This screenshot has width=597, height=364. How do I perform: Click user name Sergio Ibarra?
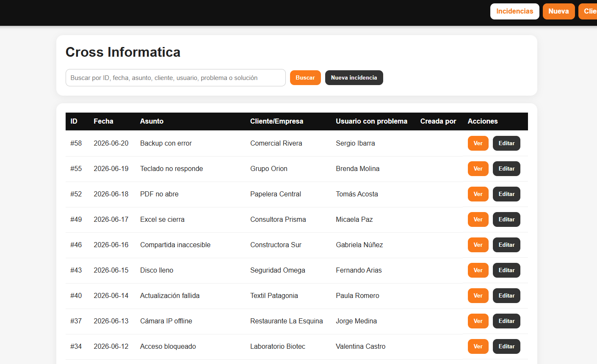[x=355, y=143]
